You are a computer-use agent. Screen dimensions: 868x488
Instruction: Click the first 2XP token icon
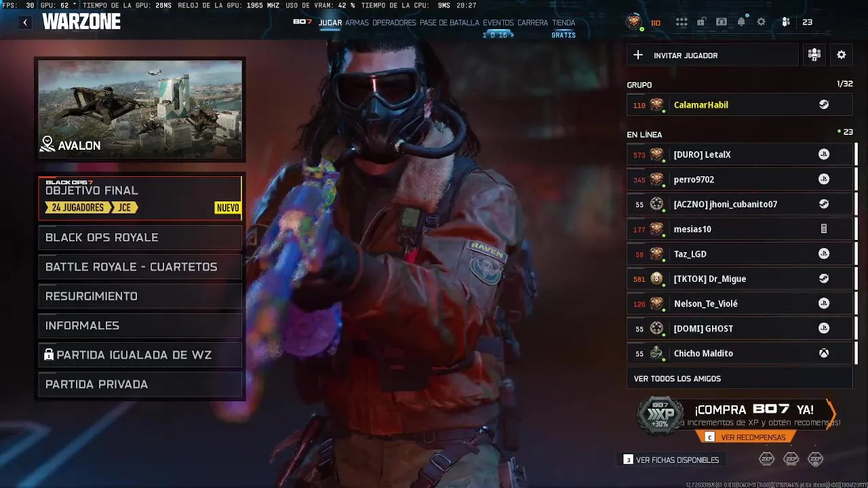[x=766, y=459]
